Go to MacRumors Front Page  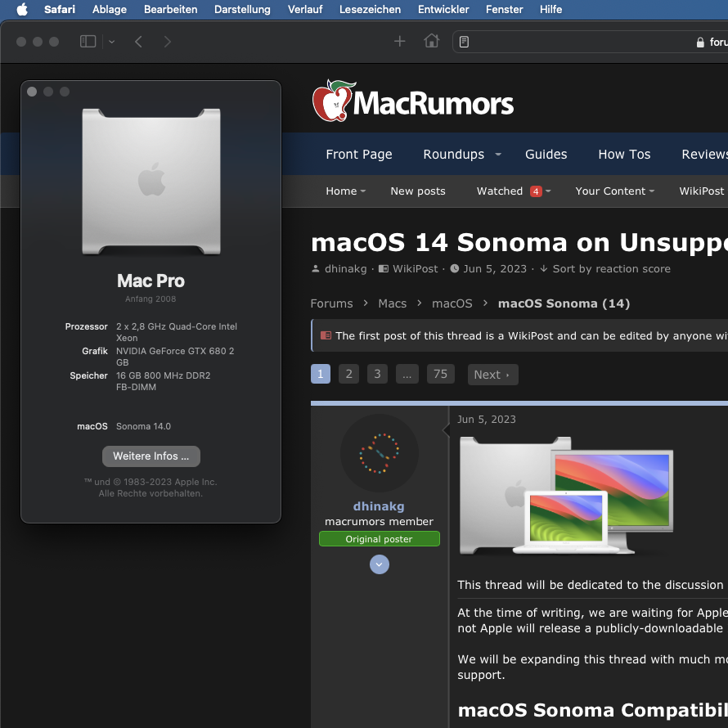359,154
